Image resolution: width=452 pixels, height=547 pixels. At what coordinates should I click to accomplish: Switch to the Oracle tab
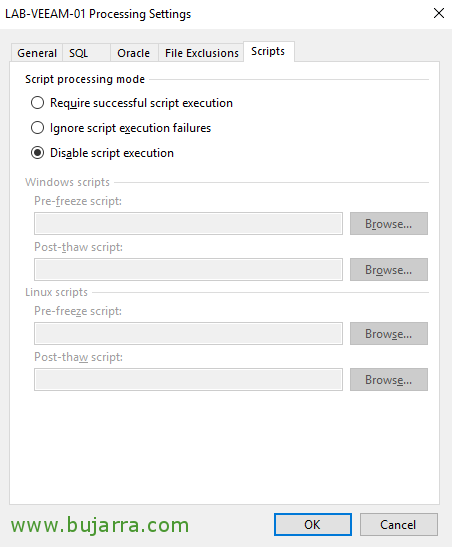tap(134, 53)
